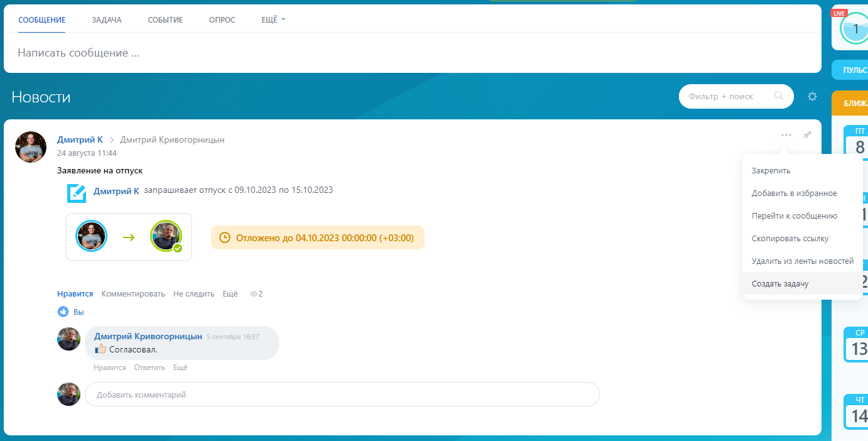Choose Создать задачу from the menu
Screen dimensions: 868x441
802,284
